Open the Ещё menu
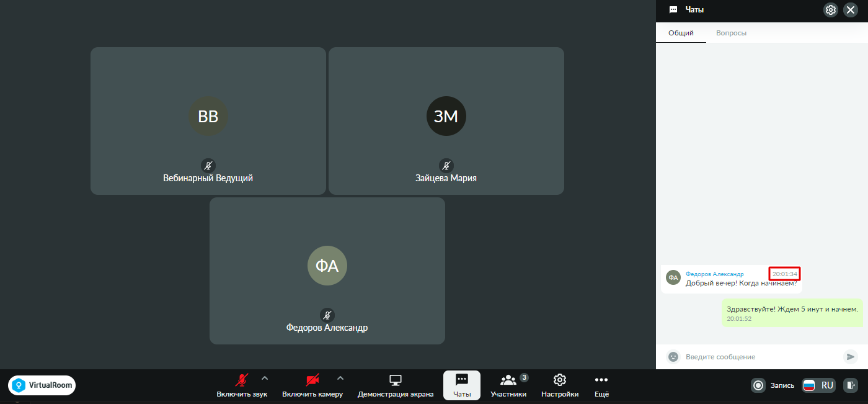This screenshot has width=868, height=404. [601, 386]
